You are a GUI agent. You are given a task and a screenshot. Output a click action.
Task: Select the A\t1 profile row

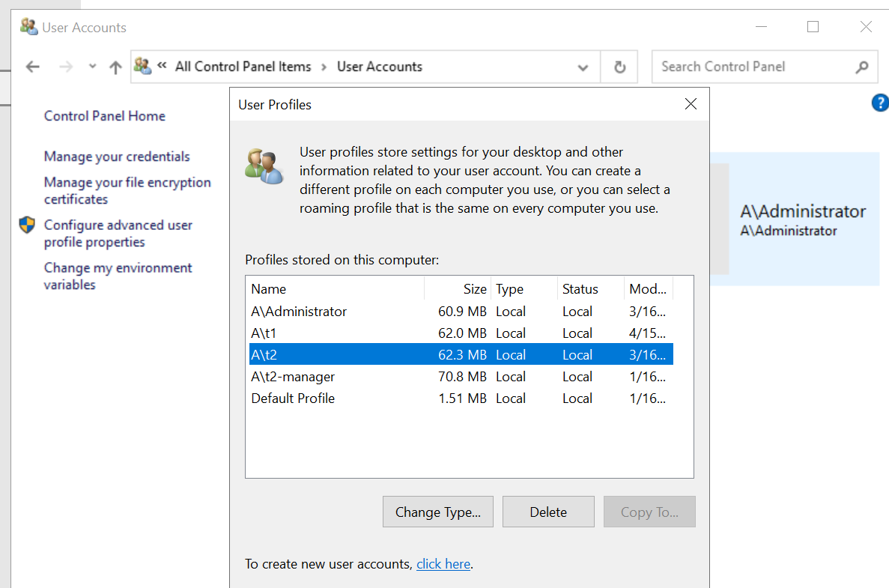[337, 333]
